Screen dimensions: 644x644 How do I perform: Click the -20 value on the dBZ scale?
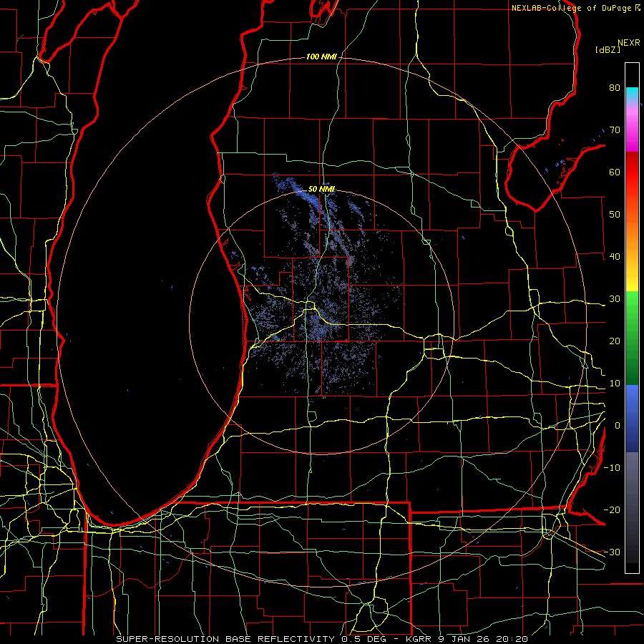click(x=612, y=509)
